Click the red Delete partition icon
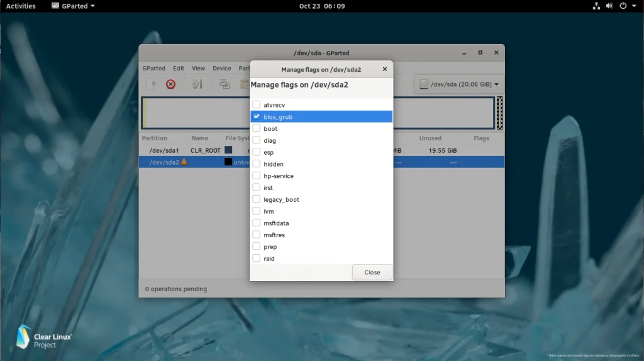 pyautogui.click(x=170, y=84)
